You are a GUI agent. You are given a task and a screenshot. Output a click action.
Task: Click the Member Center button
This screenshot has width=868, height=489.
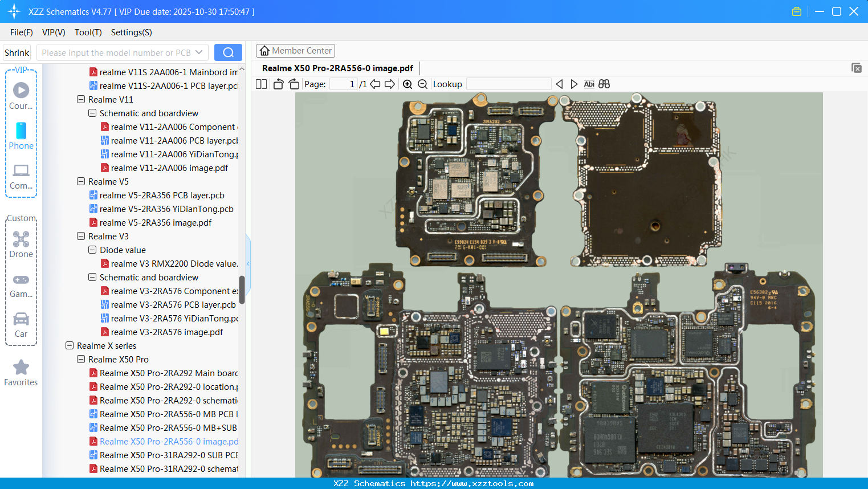pyautogui.click(x=295, y=51)
